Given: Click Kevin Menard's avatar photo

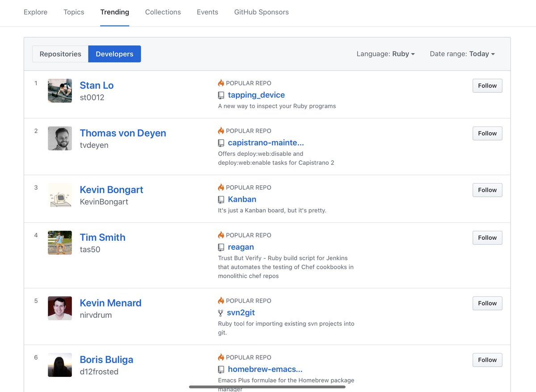Looking at the screenshot, I should 60,309.
